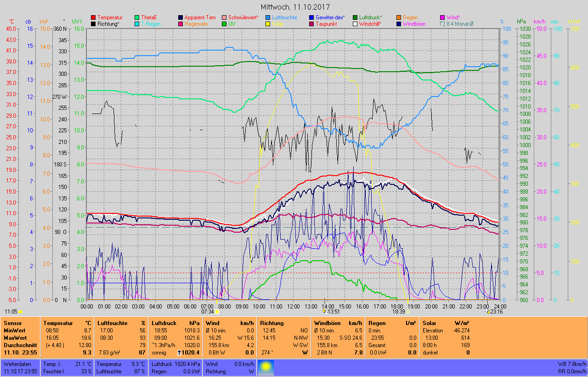The height and width of the screenshot is (377, 588).
Task: Toggle the Windchill legend box
Action: [x=356, y=24]
